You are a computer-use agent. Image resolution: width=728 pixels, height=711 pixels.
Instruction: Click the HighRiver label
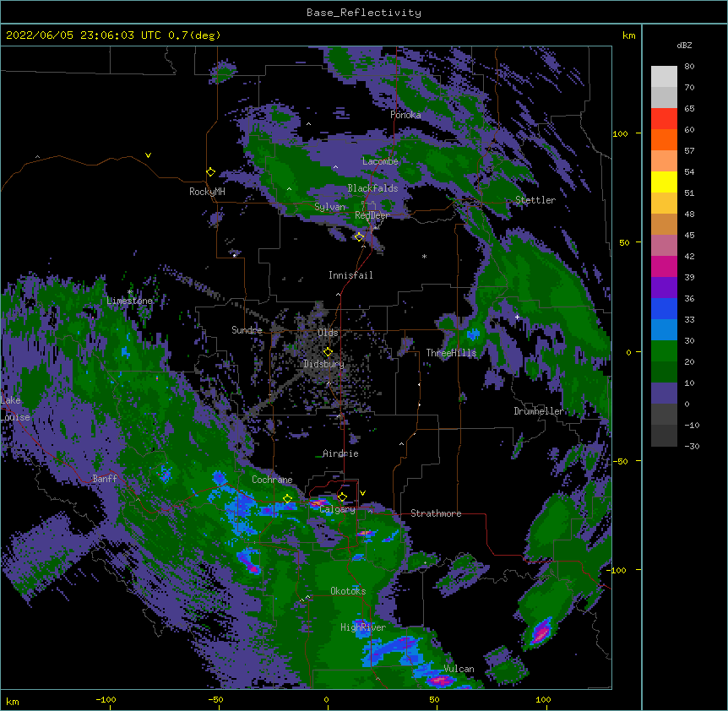pyautogui.click(x=363, y=627)
